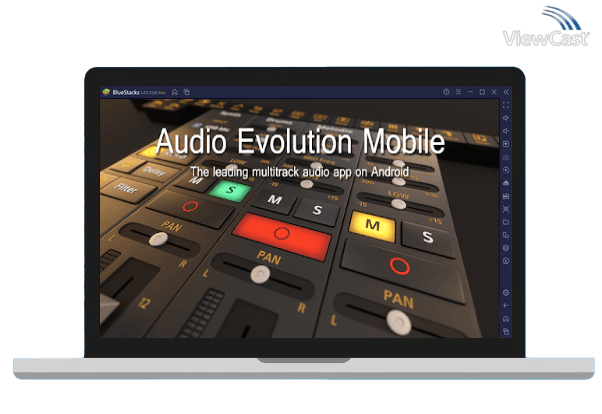The image size is (602, 414).
Task: Click PAN knob under green S channel
Action: coord(158,239)
